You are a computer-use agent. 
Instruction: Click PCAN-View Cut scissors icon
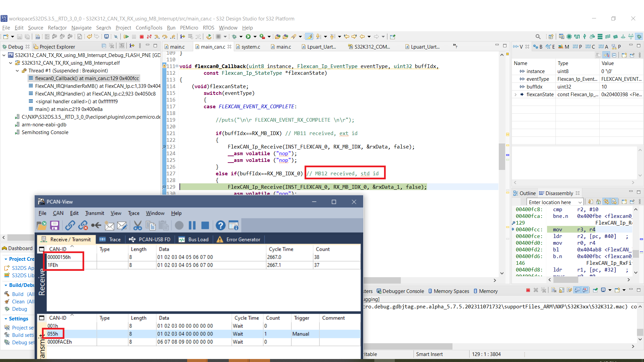pos(138,226)
